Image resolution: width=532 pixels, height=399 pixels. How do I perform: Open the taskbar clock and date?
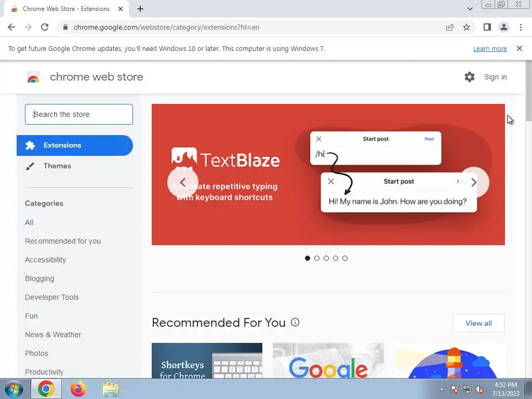pyautogui.click(x=506, y=389)
